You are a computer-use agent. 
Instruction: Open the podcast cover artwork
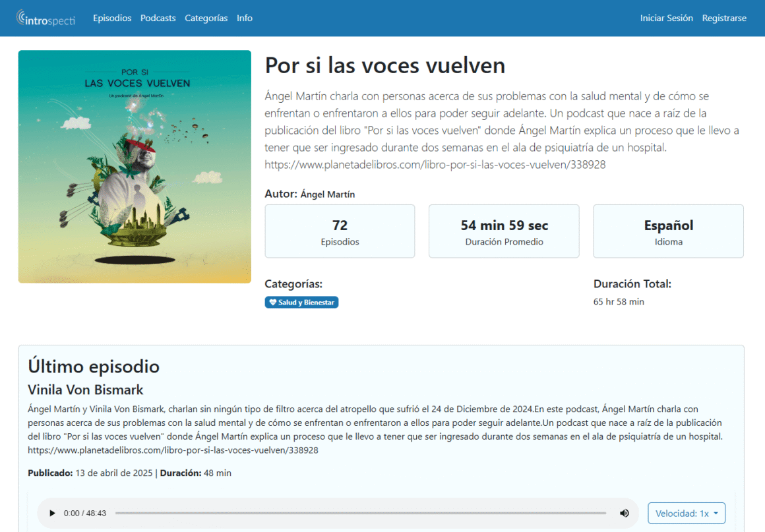(x=135, y=166)
